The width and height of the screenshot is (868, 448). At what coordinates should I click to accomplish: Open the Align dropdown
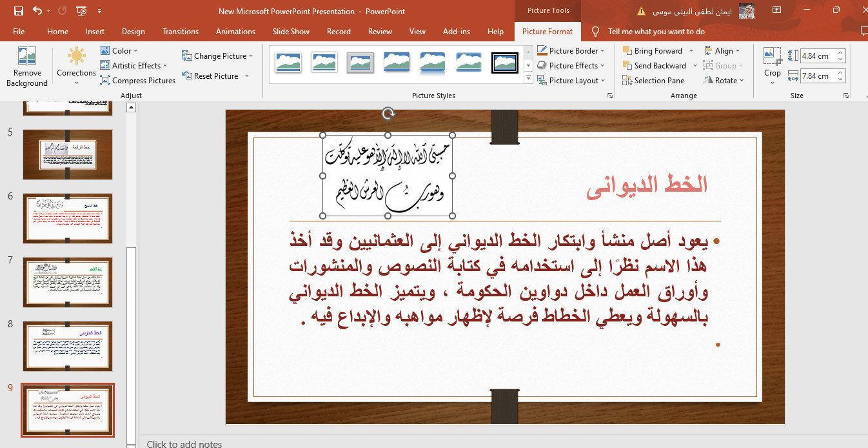coord(723,50)
